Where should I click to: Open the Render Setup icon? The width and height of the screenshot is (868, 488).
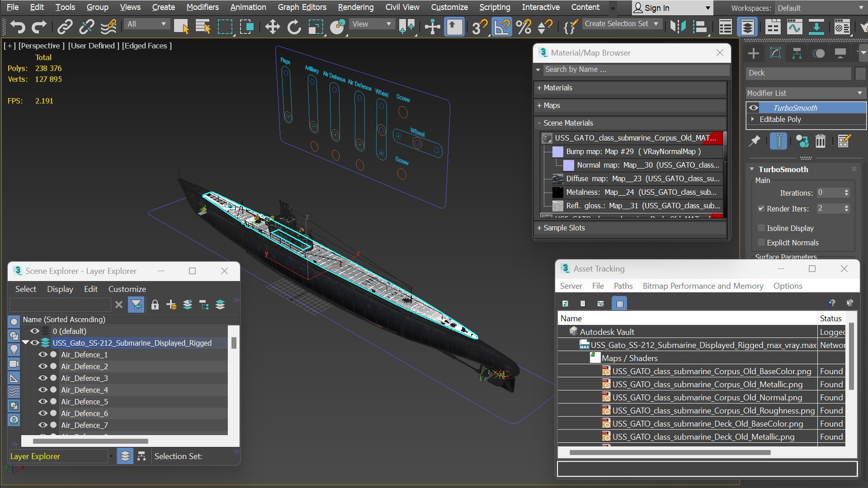tap(842, 27)
